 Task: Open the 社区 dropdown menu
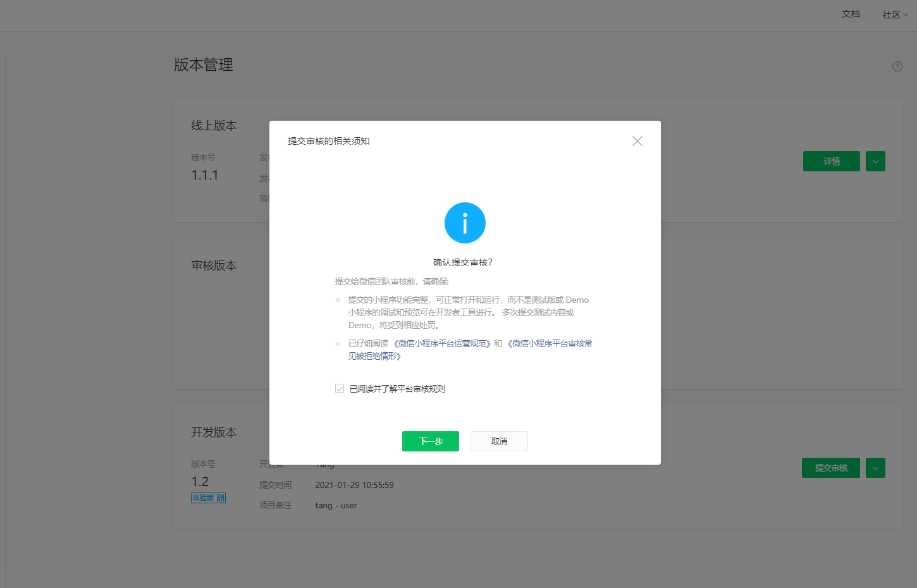[x=894, y=14]
